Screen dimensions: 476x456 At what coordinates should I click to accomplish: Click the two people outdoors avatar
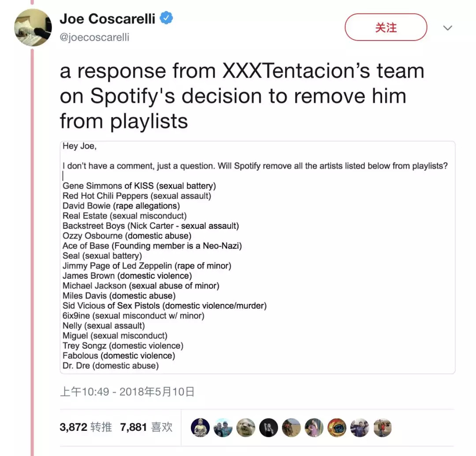click(x=223, y=427)
